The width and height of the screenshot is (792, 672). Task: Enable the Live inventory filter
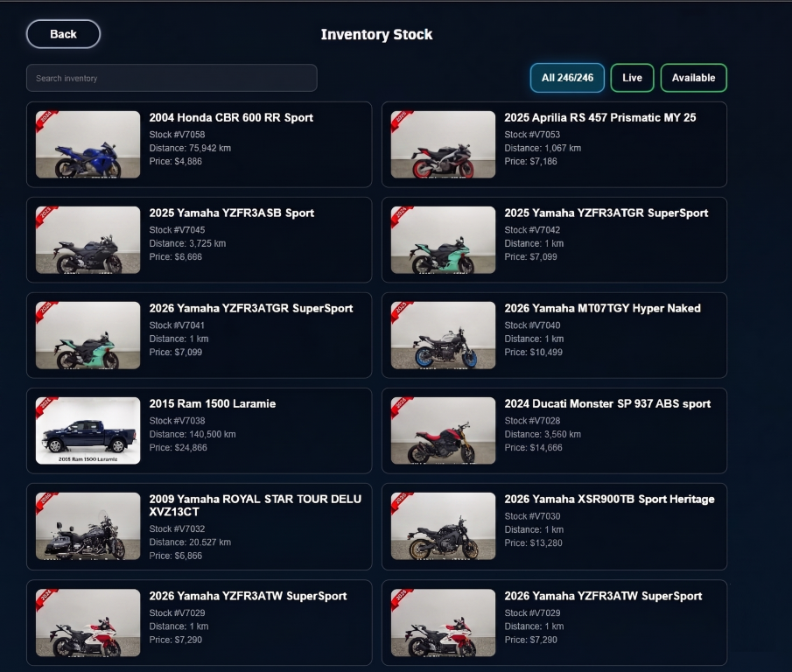[632, 77]
